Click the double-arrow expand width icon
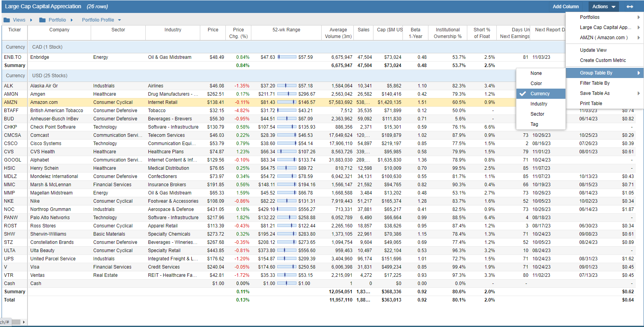Image resolution: width=644 pixels, height=327 pixels. click(x=630, y=7)
